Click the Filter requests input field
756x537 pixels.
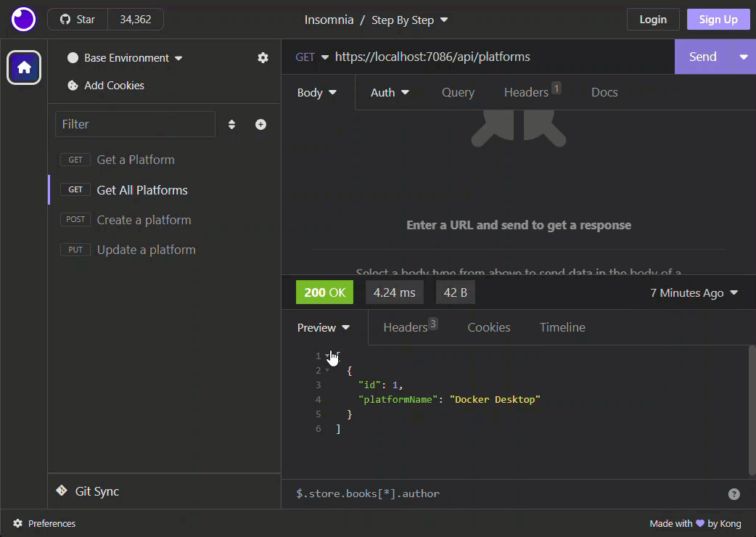(x=135, y=124)
